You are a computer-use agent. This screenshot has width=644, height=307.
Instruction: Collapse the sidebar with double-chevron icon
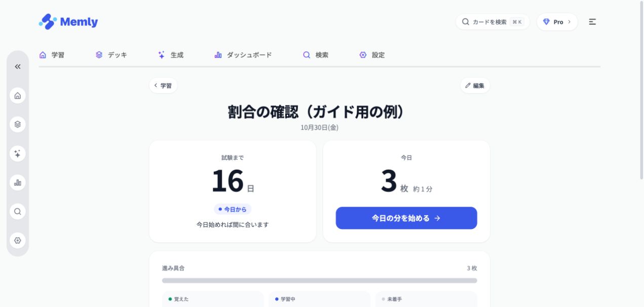coord(18,66)
